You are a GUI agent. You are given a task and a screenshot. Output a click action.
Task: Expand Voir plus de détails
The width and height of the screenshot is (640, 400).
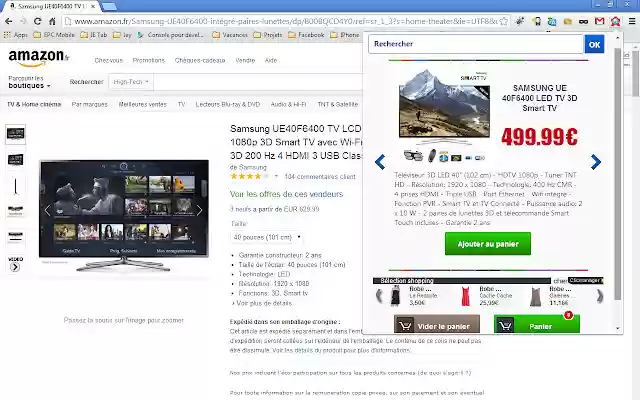tap(262, 303)
